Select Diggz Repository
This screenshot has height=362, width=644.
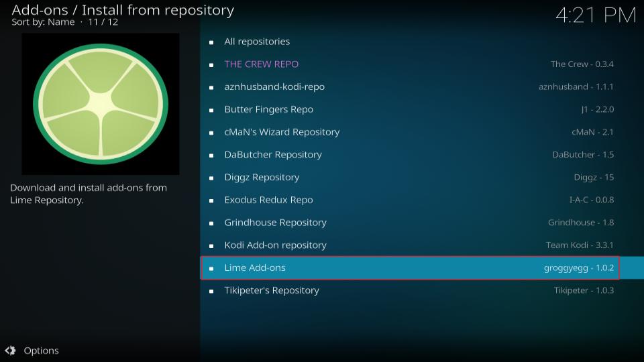tap(422, 177)
